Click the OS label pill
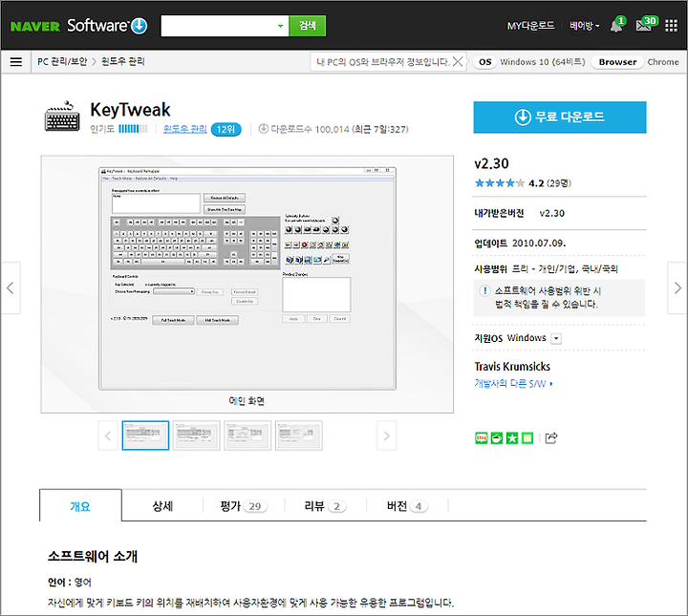The image size is (688, 616). click(x=484, y=62)
